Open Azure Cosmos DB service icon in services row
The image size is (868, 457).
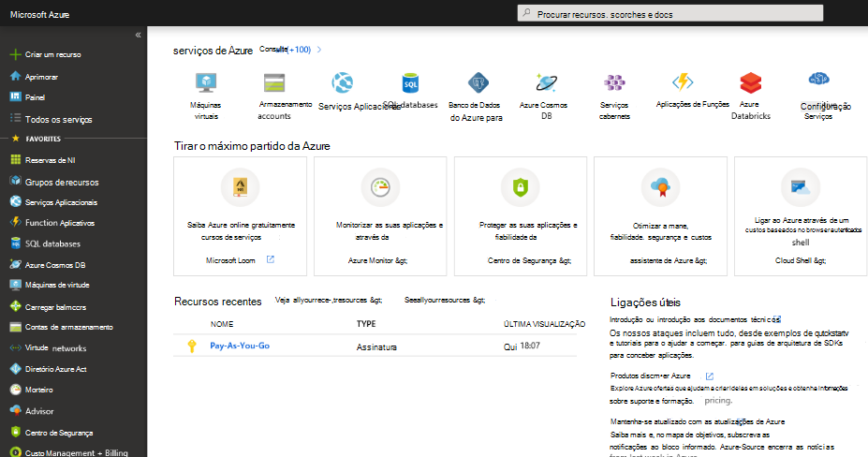(547, 82)
